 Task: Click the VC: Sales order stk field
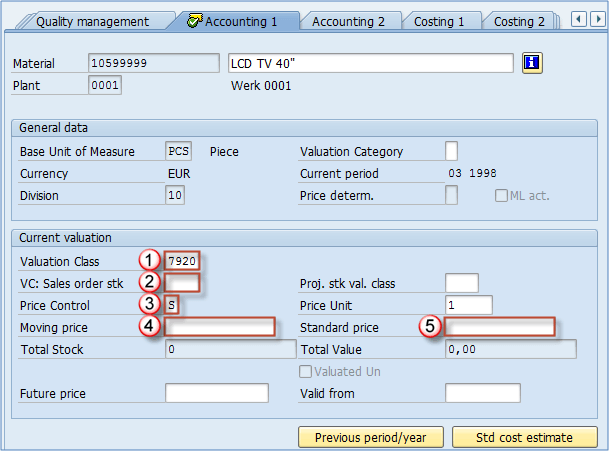tap(184, 284)
